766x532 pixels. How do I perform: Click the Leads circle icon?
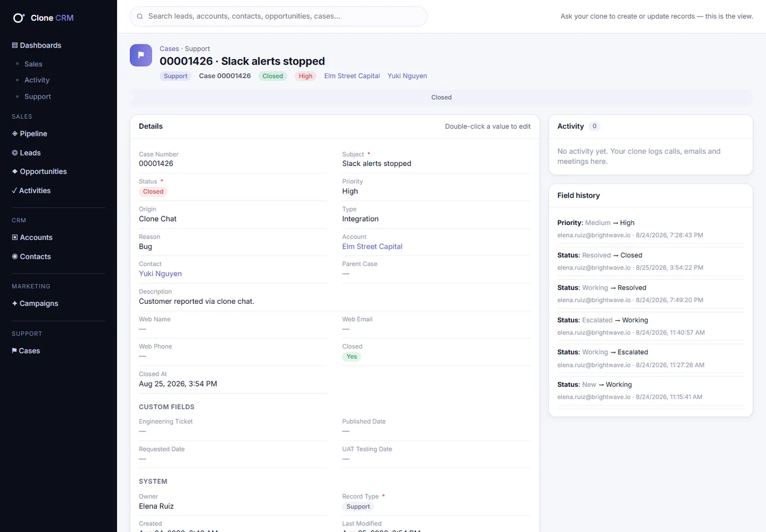[15, 153]
